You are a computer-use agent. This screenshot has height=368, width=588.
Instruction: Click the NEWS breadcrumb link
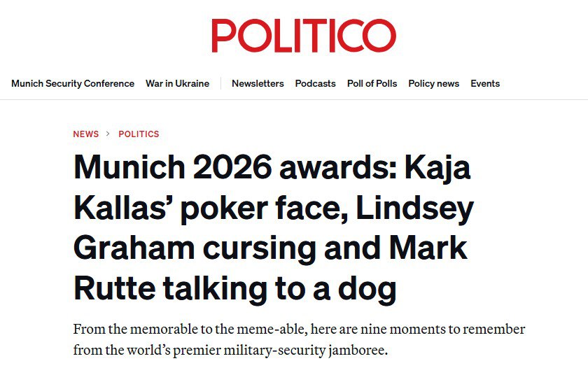tap(86, 134)
